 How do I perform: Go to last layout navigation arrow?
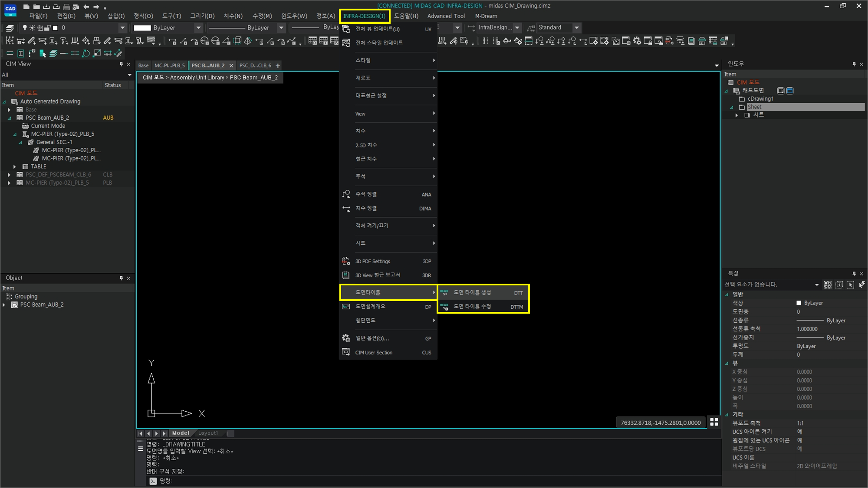click(164, 433)
